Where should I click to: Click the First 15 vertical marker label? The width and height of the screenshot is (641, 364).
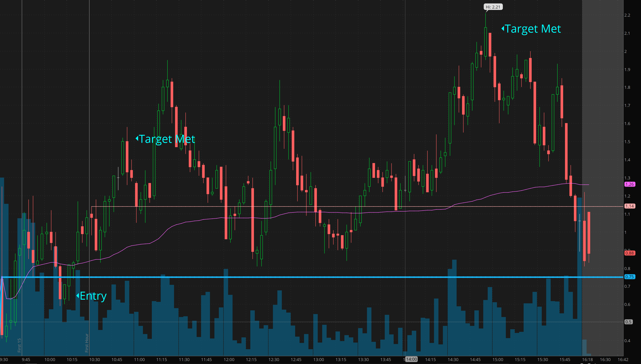19,345
